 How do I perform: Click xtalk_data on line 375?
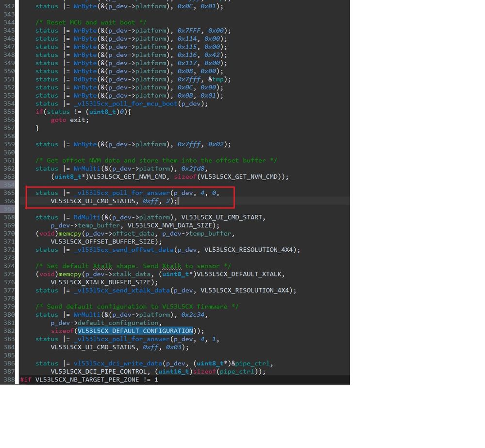[132, 275]
